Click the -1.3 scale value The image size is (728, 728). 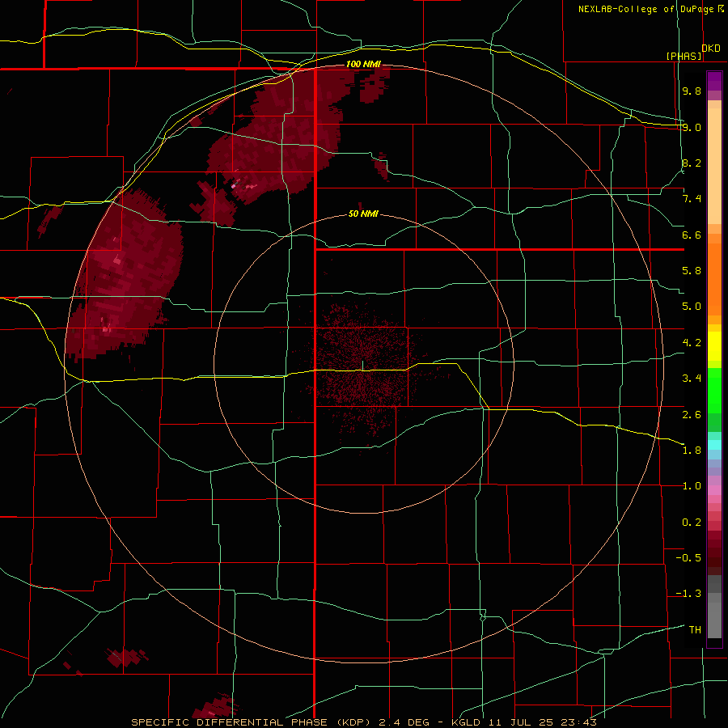tap(688, 594)
